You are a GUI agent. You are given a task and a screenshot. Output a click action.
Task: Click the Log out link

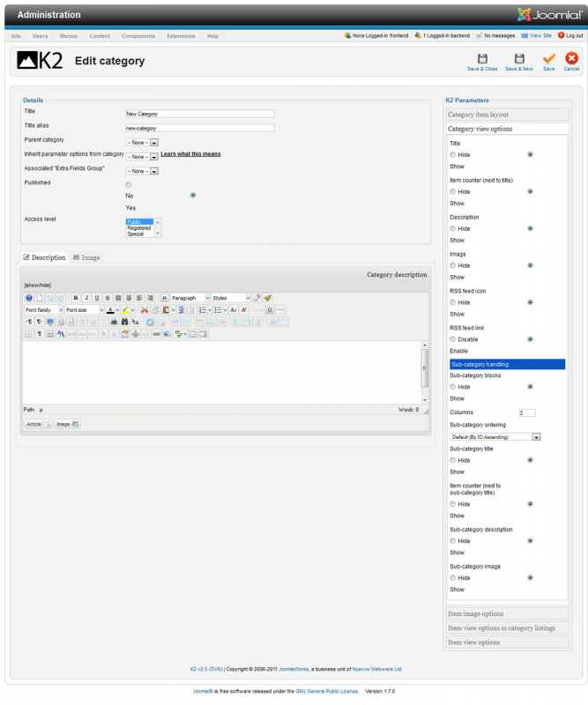(x=570, y=35)
